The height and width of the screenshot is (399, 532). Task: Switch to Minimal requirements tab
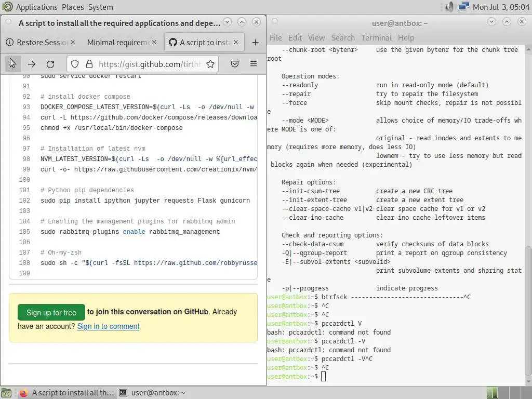coord(122,43)
